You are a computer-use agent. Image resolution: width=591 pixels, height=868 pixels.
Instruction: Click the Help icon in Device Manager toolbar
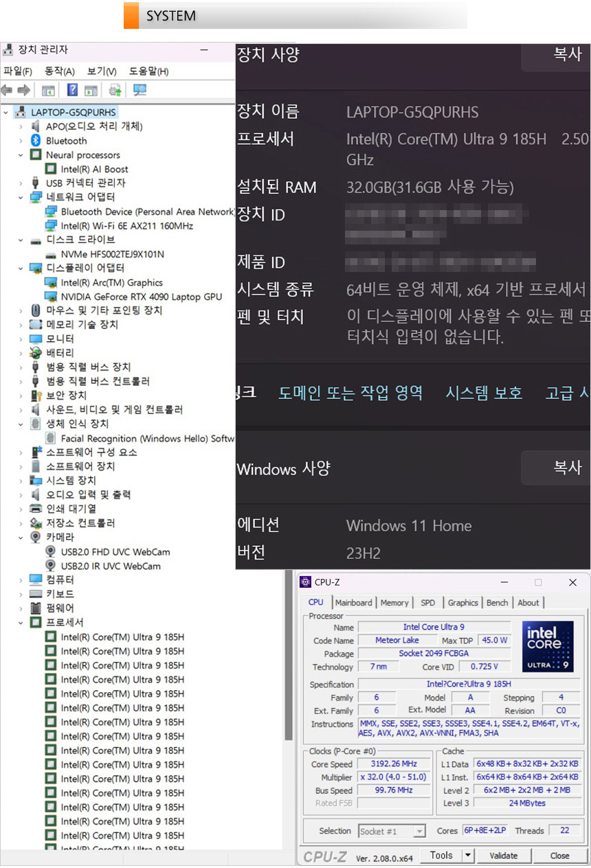(71, 90)
